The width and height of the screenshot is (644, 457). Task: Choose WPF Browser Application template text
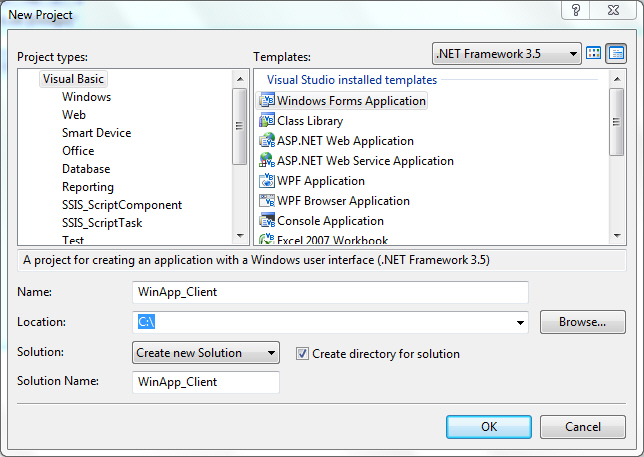pos(343,201)
